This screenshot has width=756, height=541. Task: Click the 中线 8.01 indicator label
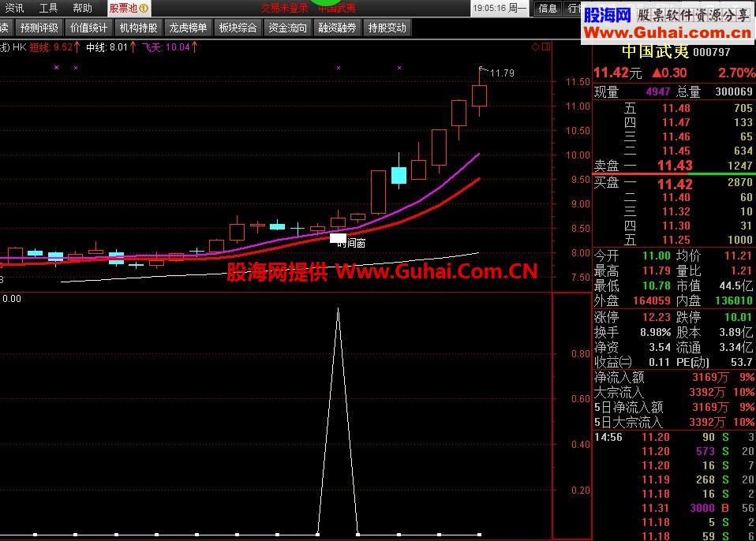click(x=111, y=47)
